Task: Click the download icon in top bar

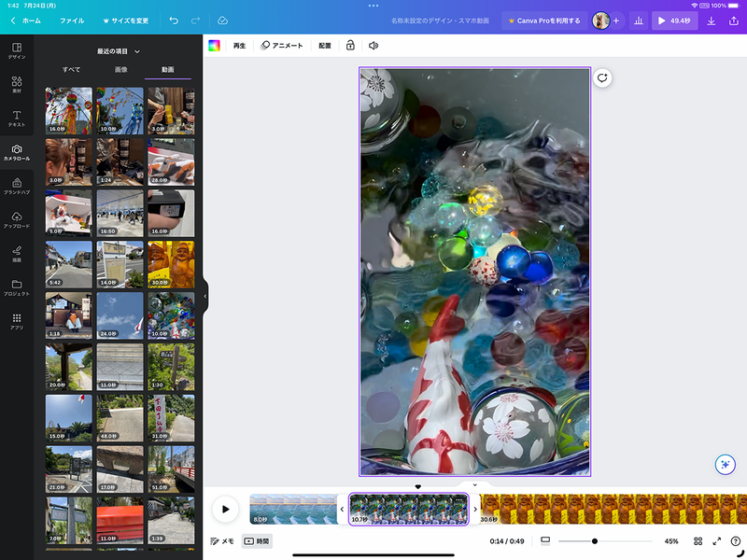Action: 712,20
